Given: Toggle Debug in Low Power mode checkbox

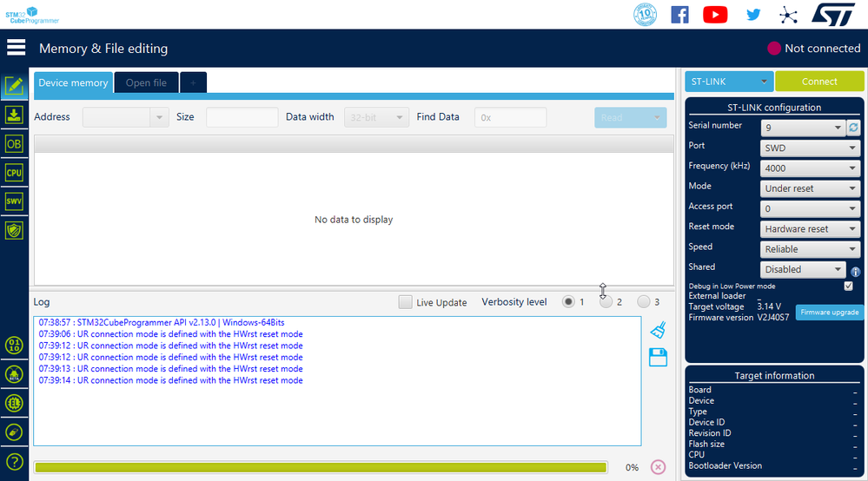Looking at the screenshot, I should [848, 286].
